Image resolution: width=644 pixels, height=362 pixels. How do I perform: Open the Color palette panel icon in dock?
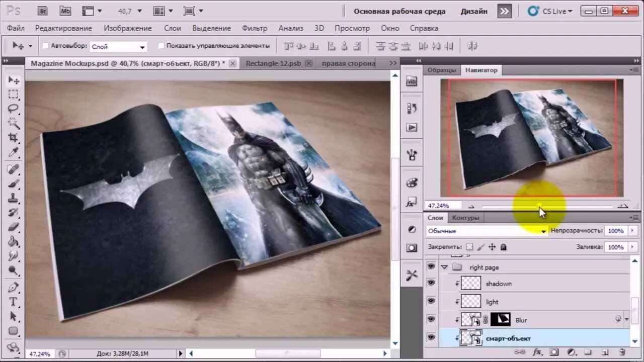[412, 182]
